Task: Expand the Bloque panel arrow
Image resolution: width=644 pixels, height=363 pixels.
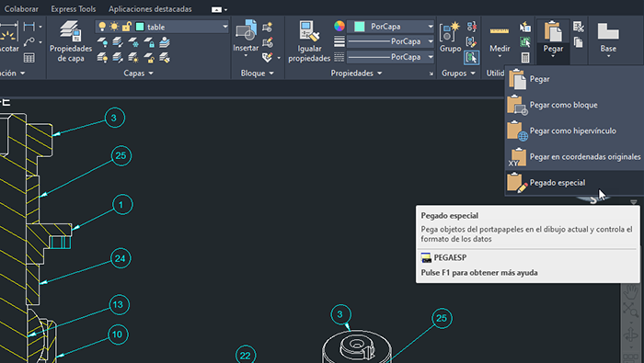Action: [271, 73]
